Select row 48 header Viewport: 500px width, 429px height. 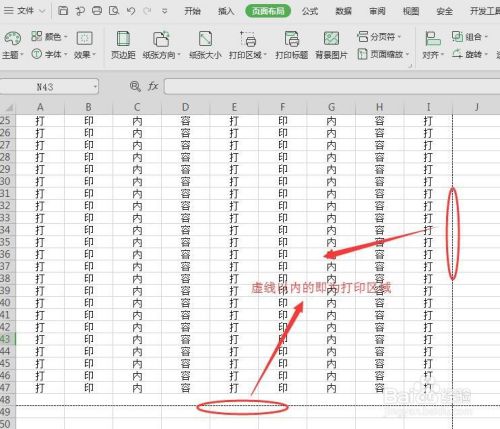(x=7, y=400)
